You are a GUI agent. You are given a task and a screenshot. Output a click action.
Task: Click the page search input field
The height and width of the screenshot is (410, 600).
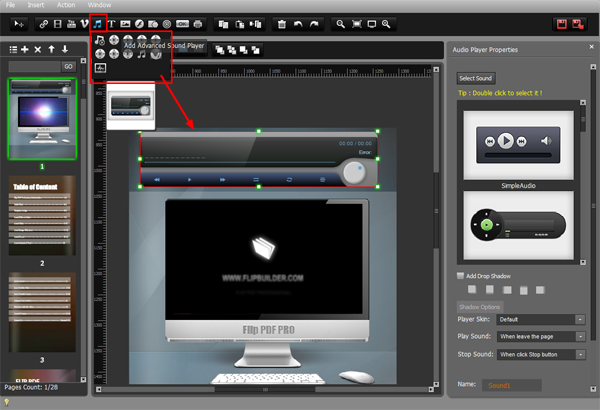[34, 67]
